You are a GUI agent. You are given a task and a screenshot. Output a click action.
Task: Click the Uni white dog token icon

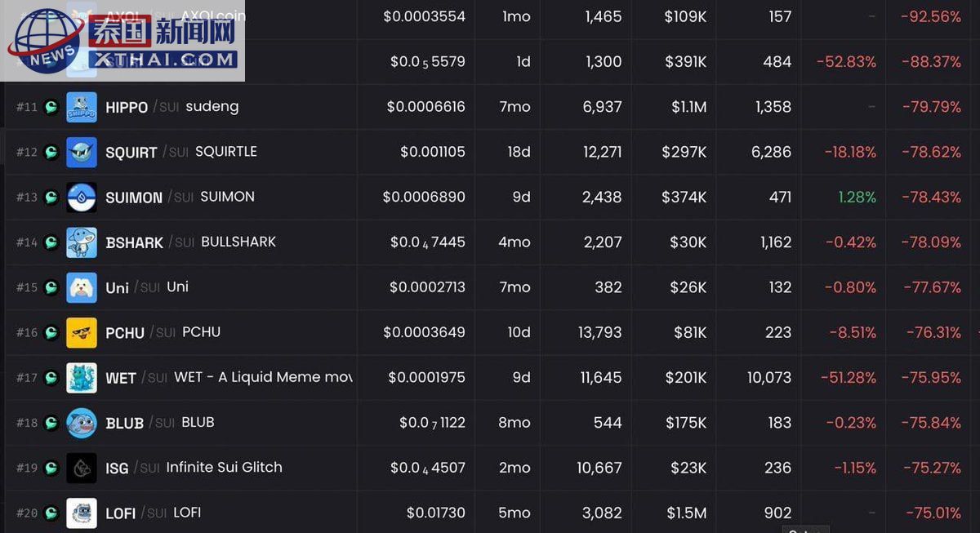click(x=82, y=287)
